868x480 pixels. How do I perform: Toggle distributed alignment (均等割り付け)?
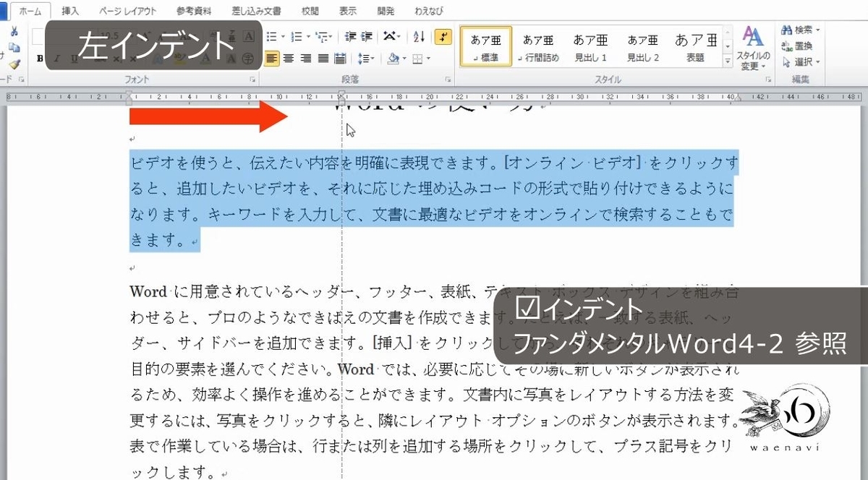pos(340,59)
